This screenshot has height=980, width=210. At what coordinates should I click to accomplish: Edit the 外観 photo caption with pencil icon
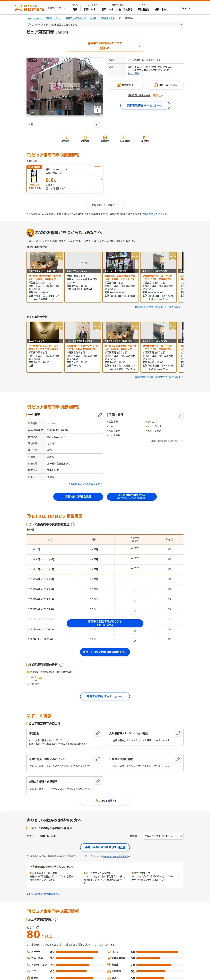tap(98, 124)
